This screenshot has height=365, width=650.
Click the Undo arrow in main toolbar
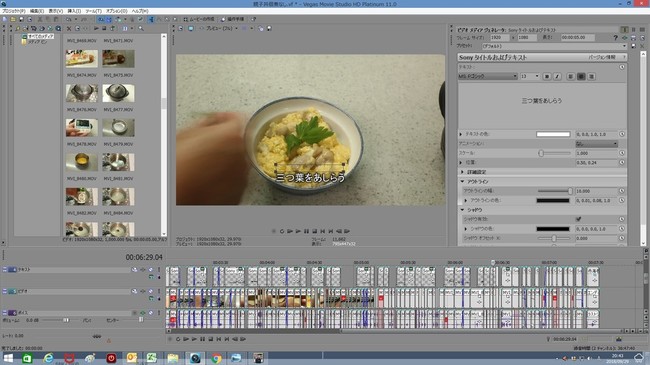pos(68,19)
